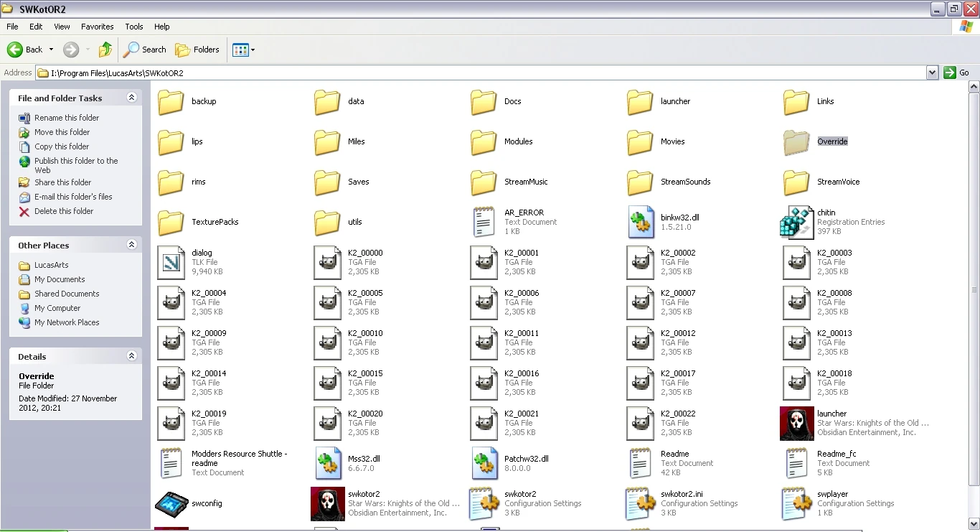Image resolution: width=980 pixels, height=532 pixels.
Task: Open the View menu
Action: click(x=62, y=27)
